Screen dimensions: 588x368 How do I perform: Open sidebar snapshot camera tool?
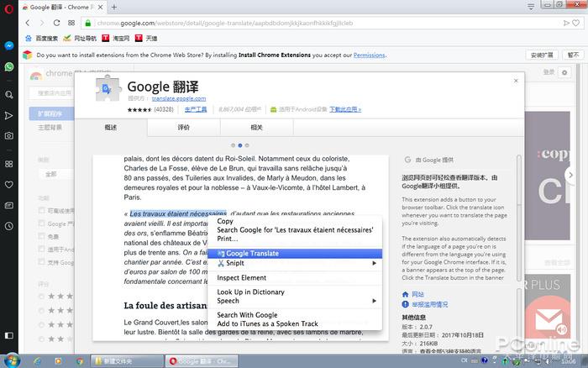tap(8, 135)
